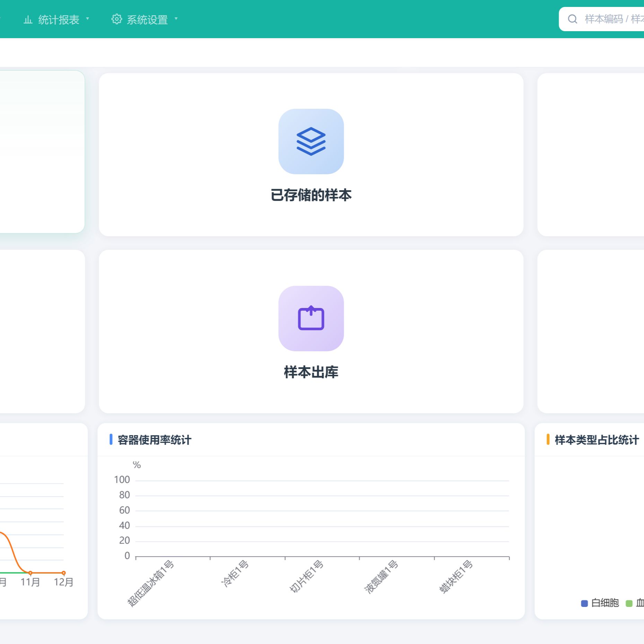This screenshot has height=644, width=644.
Task: Click the % unit label on chart
Action: (137, 465)
